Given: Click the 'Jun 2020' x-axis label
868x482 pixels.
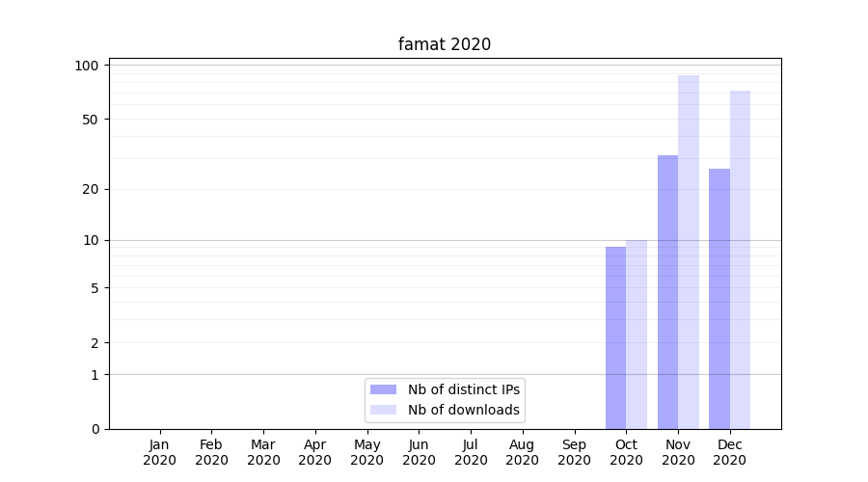Looking at the screenshot, I should point(419,452).
